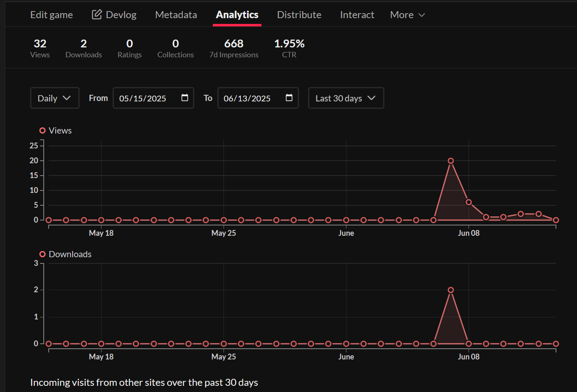This screenshot has height=392, width=577.
Task: Open the Last 30 days range dropdown
Action: pos(346,98)
